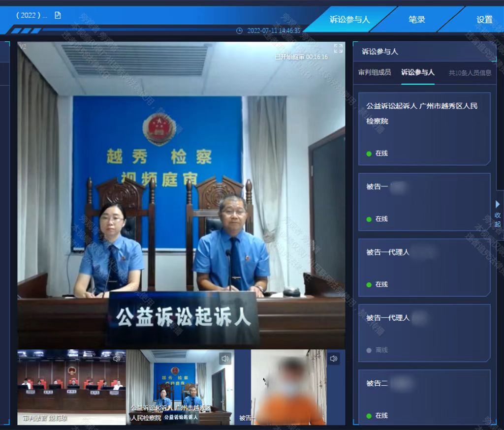
Task: Toggle speaker on prosecutor thumbnail video
Action: pyautogui.click(x=225, y=359)
